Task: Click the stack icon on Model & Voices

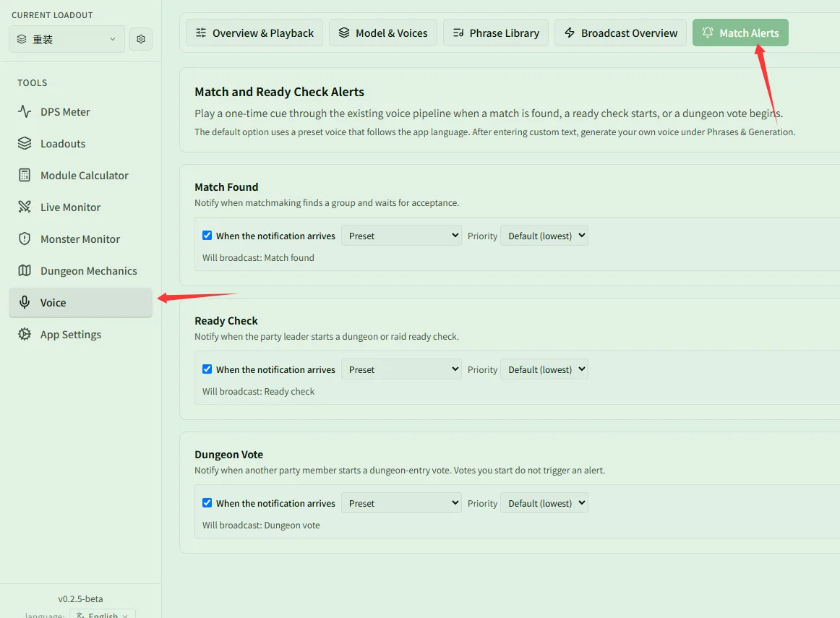Action: tap(344, 33)
